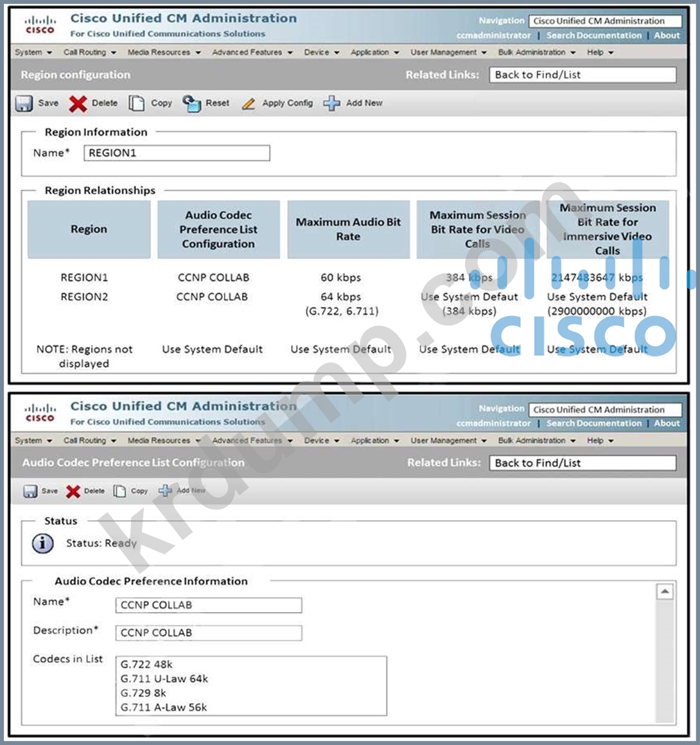Click the Save disk icon in Region configuration
The image size is (700, 745).
24,103
